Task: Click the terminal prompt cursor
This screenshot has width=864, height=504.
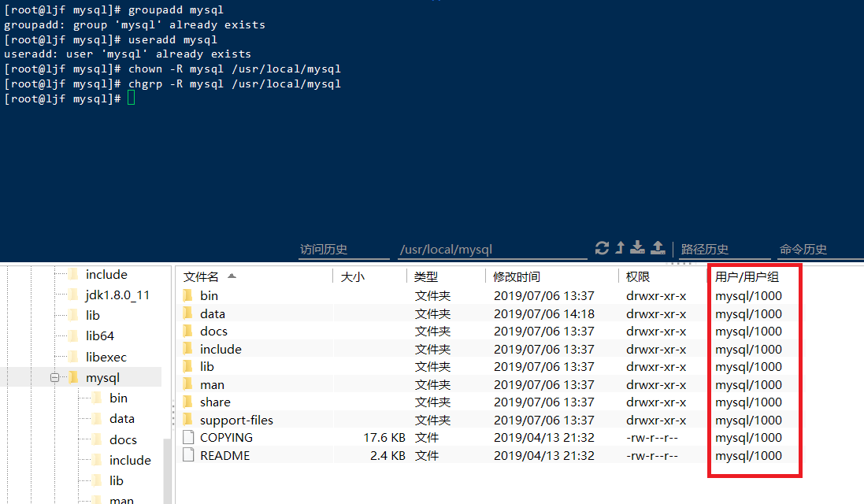Action: (132, 98)
